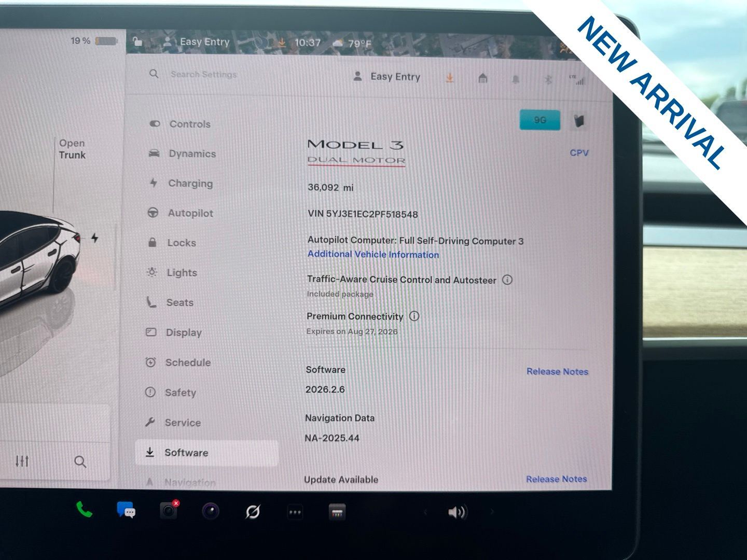This screenshot has height=560, width=747.
Task: Tap the LTE signal strength icon
Action: [x=577, y=80]
